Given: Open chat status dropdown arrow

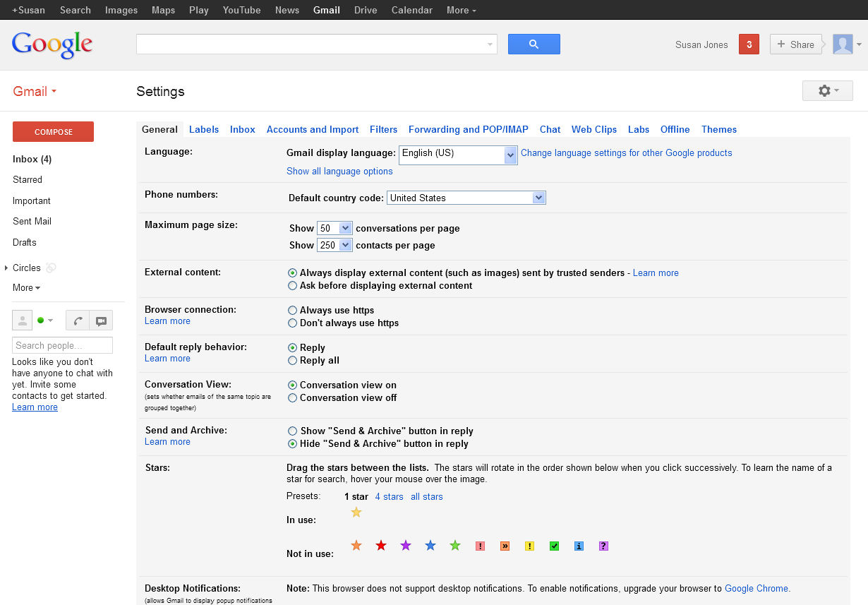Looking at the screenshot, I should click(x=50, y=321).
